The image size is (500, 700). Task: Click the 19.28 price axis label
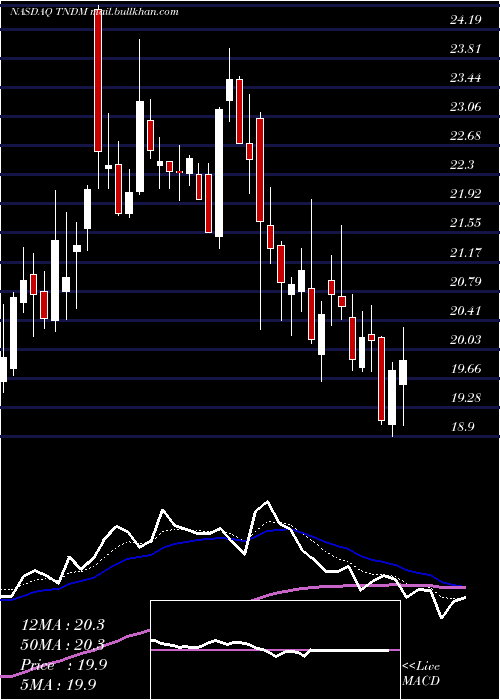pyautogui.click(x=466, y=398)
